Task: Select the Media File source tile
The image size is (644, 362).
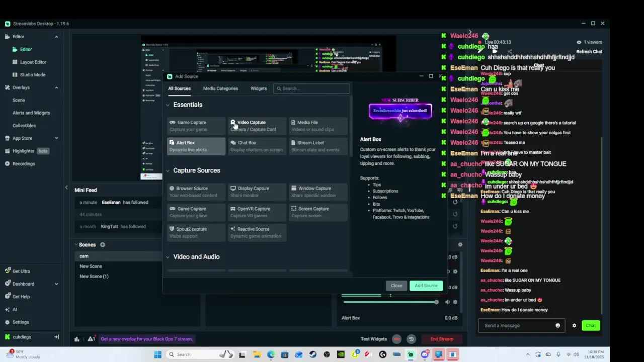Action: tap(318, 126)
